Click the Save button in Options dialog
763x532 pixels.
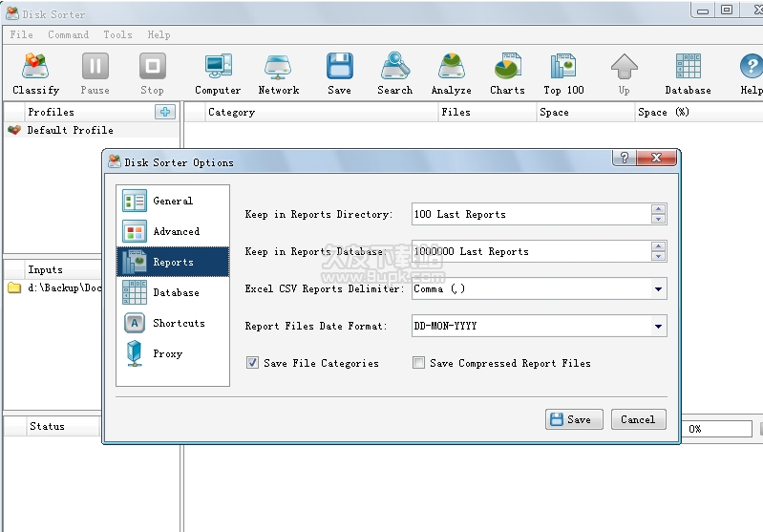574,419
